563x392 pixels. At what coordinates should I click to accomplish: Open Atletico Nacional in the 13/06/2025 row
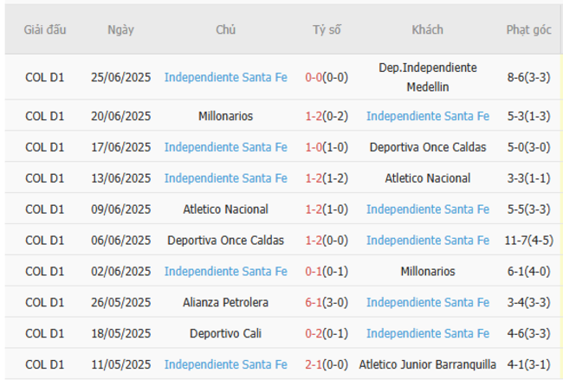pos(427,177)
